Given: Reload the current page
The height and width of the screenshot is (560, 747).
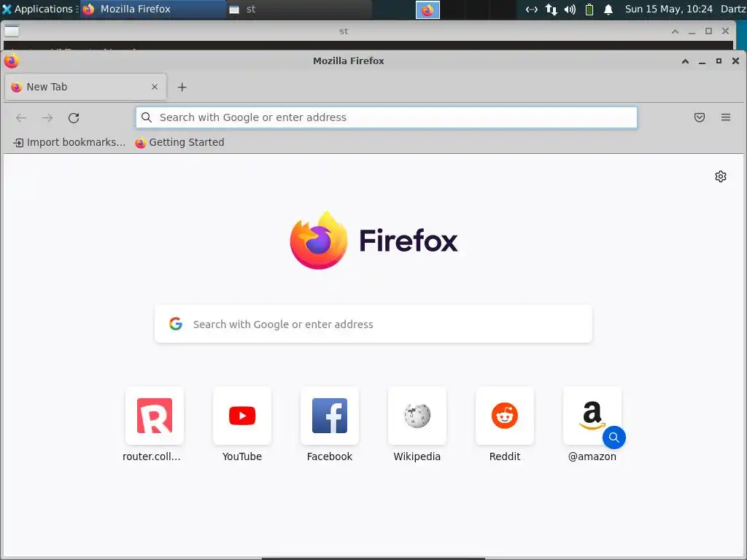Looking at the screenshot, I should pyautogui.click(x=74, y=117).
